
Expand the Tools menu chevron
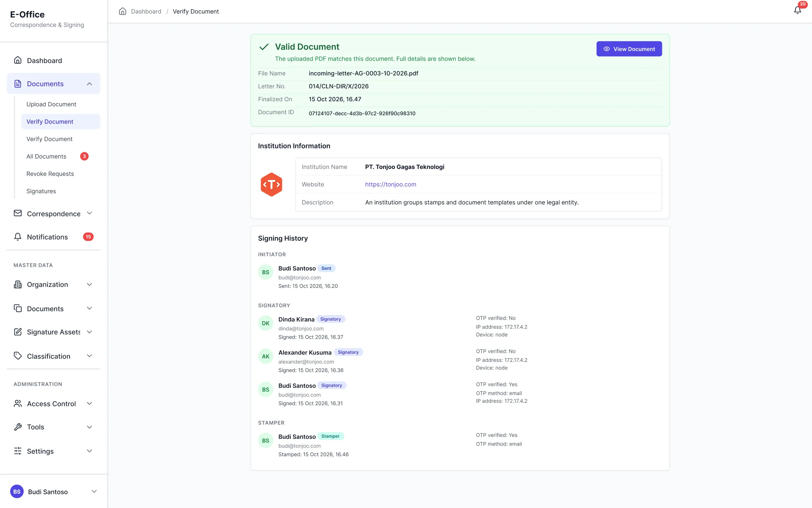click(89, 427)
